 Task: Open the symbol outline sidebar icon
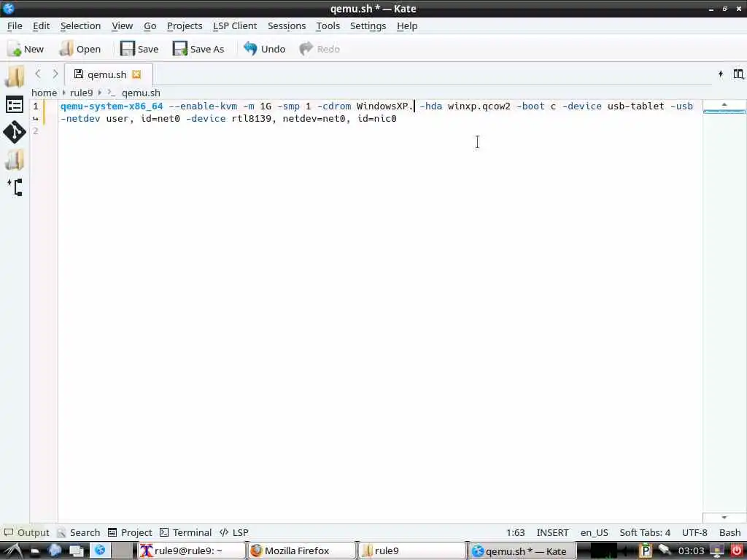[x=15, y=187]
